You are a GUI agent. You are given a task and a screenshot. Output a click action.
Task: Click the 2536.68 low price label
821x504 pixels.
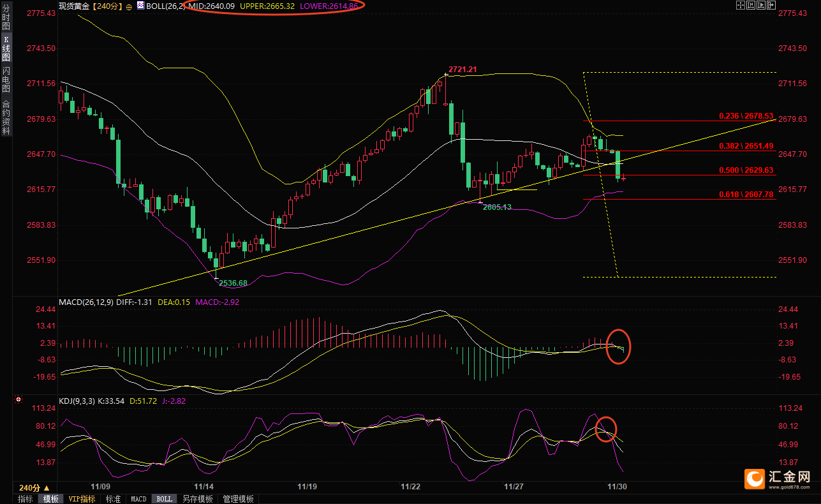(233, 283)
